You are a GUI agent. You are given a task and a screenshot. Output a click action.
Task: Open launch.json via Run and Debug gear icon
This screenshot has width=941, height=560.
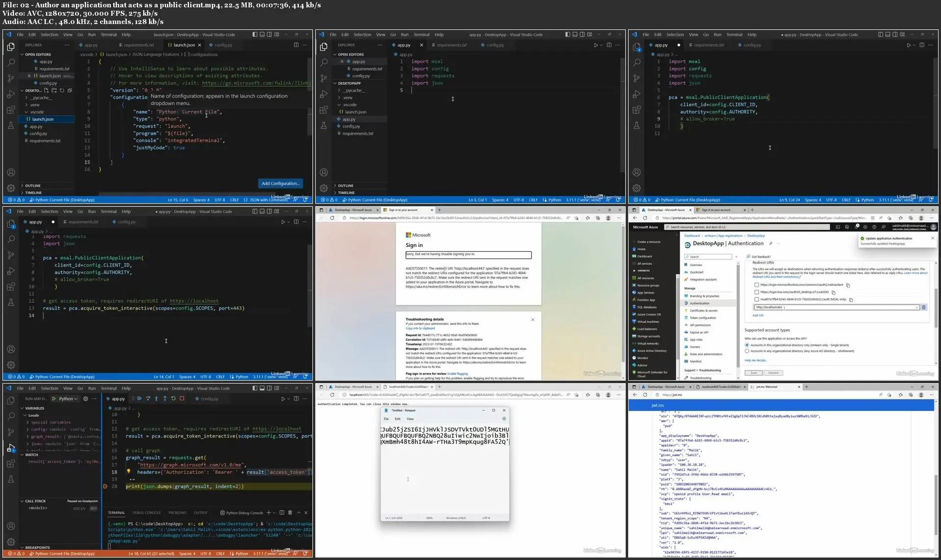pyautogui.click(x=85, y=399)
